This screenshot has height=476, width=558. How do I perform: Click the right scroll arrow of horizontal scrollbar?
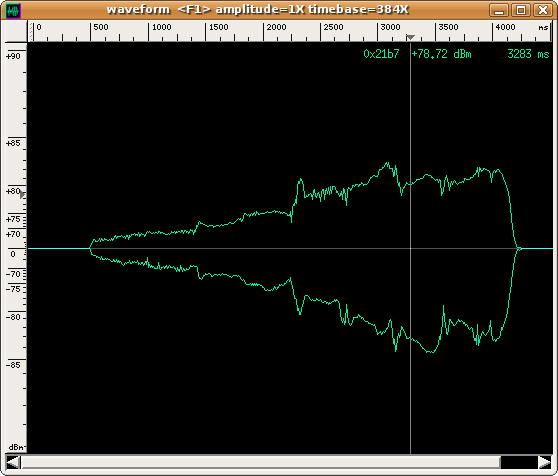545,462
